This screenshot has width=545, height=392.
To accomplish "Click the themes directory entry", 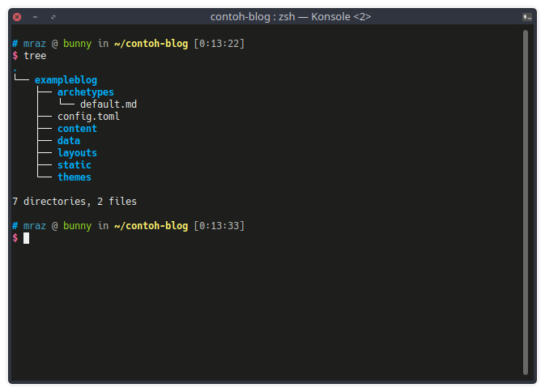I will [x=75, y=177].
